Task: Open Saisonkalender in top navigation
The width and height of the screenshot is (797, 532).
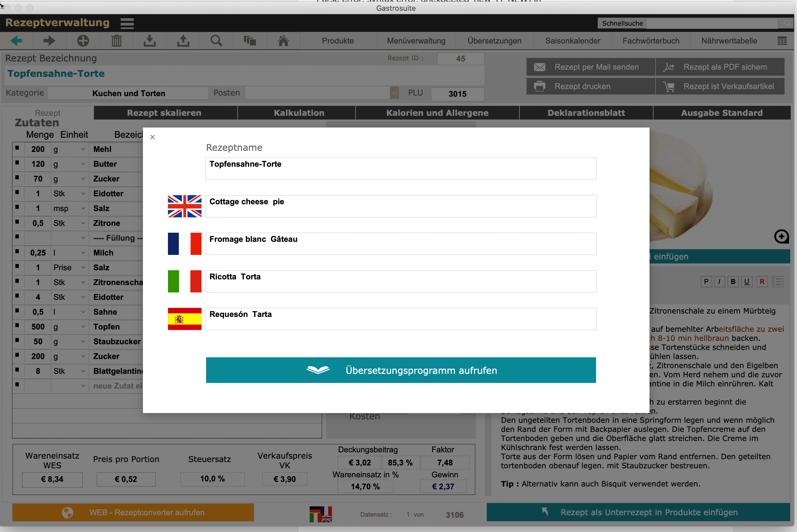Action: coord(573,41)
